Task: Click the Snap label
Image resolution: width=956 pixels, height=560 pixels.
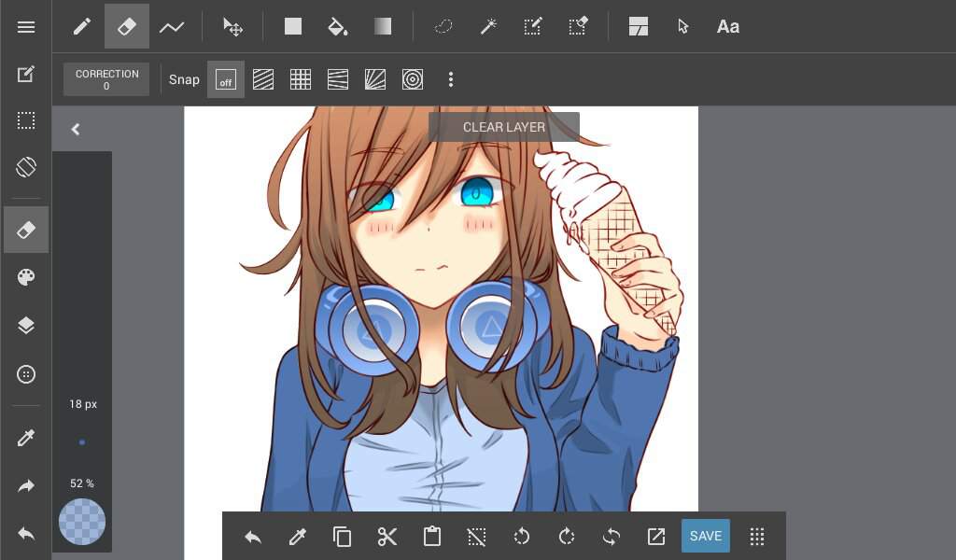Action: (x=184, y=80)
